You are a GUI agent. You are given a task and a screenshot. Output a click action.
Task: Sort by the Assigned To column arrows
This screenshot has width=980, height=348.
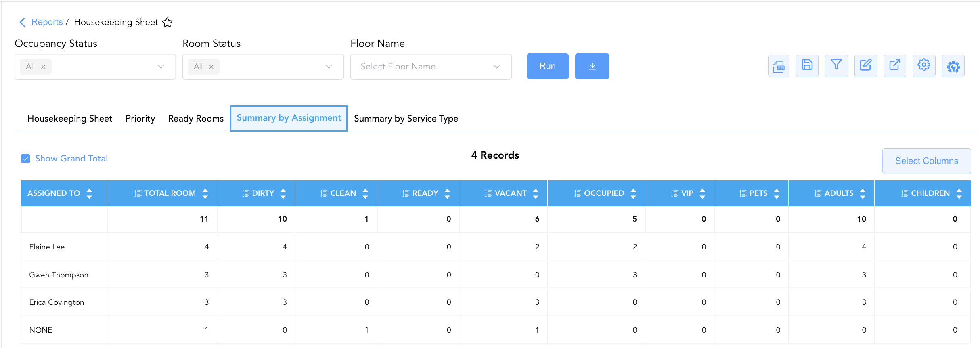tap(89, 193)
